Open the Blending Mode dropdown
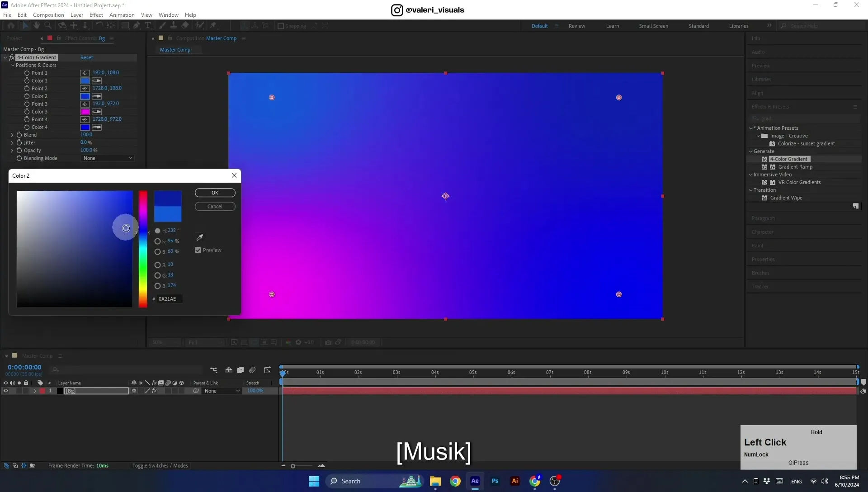 click(x=108, y=158)
